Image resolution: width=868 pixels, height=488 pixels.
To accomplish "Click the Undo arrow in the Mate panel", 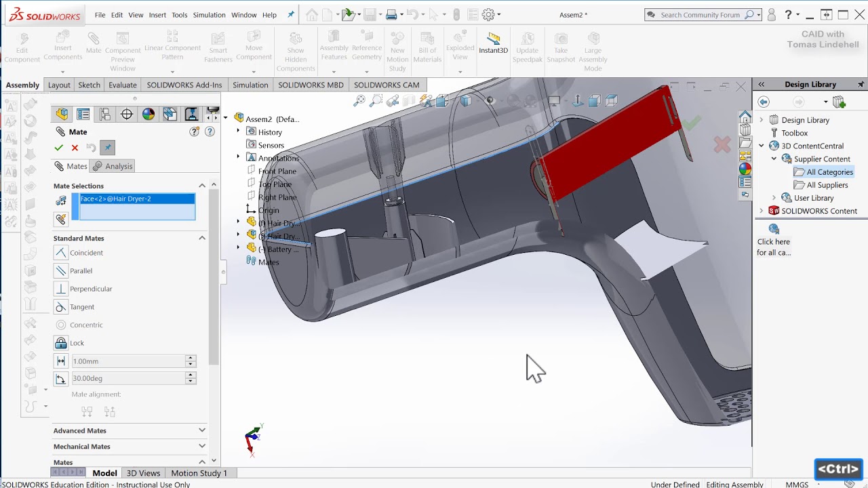I will point(91,148).
